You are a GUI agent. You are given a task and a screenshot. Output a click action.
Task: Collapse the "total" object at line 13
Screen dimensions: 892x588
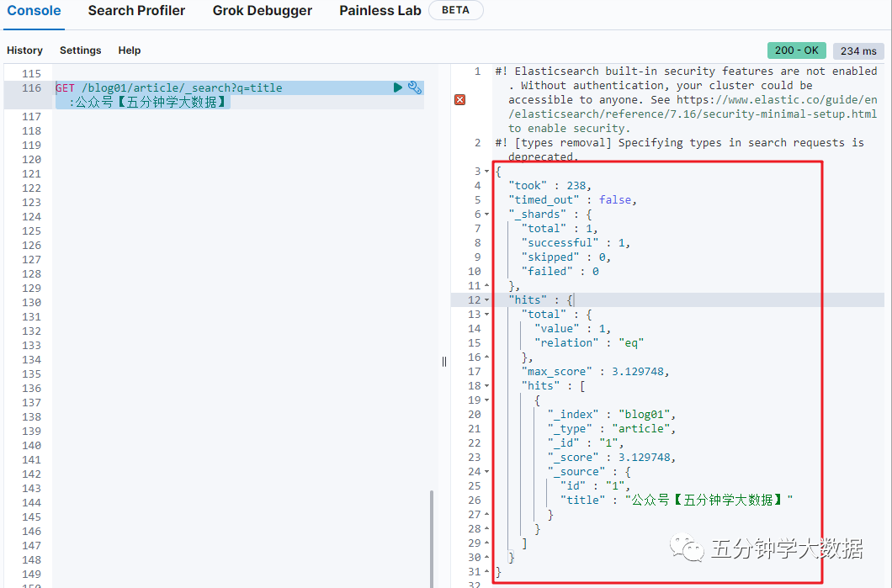tap(487, 315)
